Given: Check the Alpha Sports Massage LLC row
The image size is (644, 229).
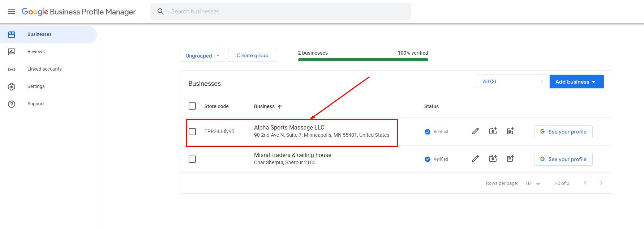Looking at the screenshot, I should pos(192,132).
